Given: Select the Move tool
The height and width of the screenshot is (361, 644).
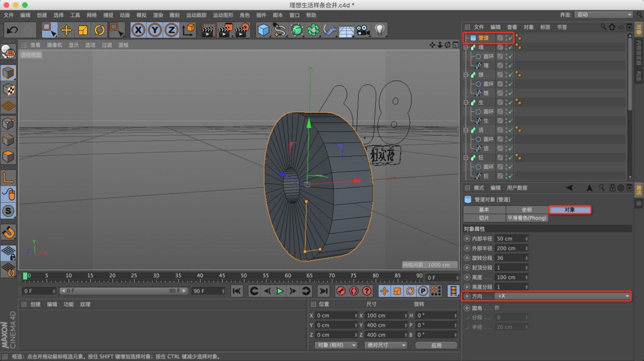Looking at the screenshot, I should coord(66,30).
